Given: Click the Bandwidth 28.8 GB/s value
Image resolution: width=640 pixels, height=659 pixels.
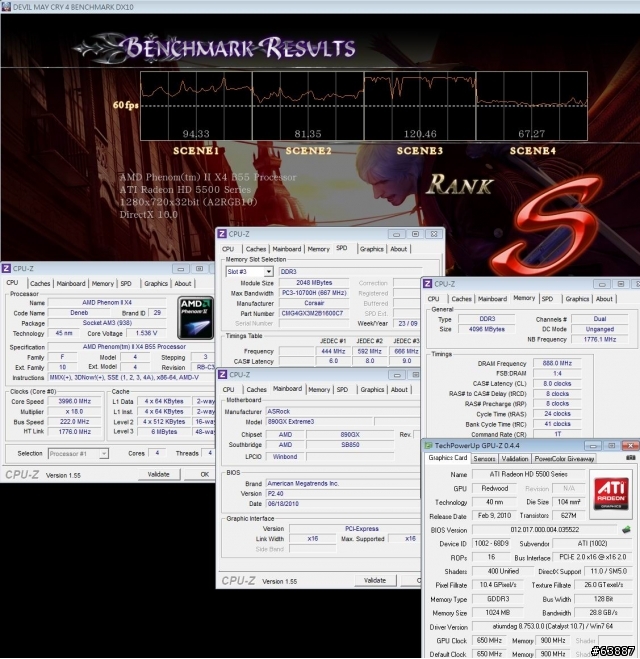Looking at the screenshot, I should 603,612.
